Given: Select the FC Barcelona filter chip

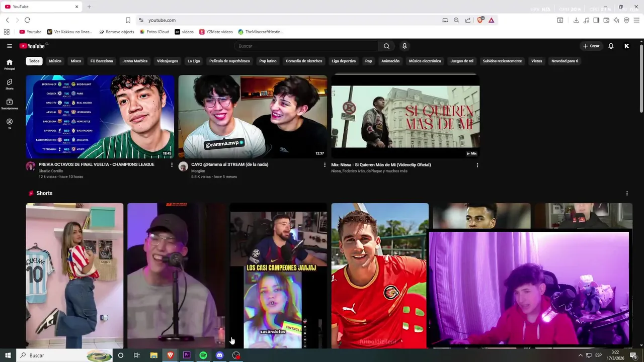Looking at the screenshot, I should [102, 61].
